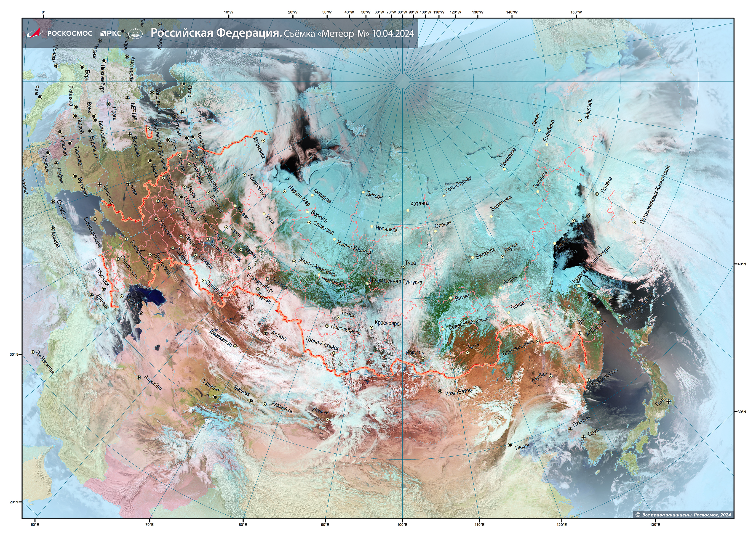Click the Ulan-Bator (Улан-Батор) marker dot
Image resolution: width=756 pixels, height=534 pixels.
(440, 391)
